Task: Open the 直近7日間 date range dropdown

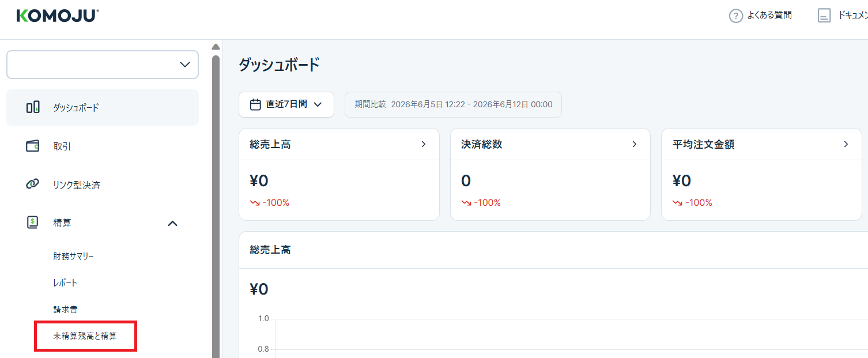Action: [286, 104]
